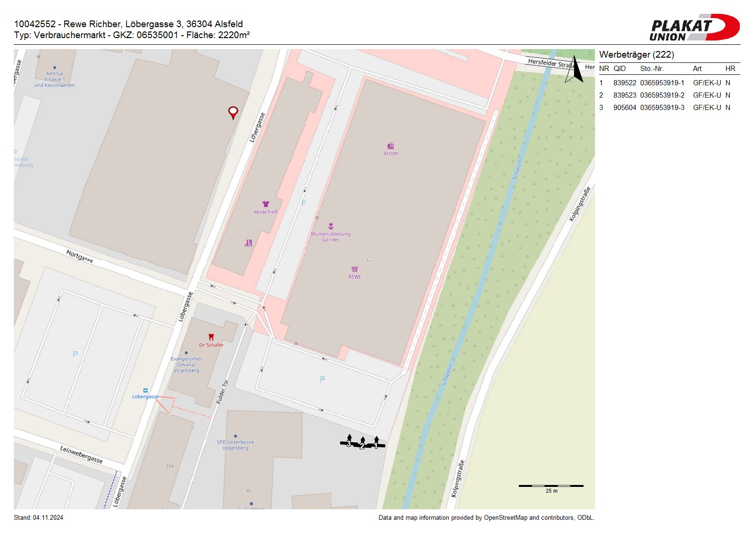Click the OpenStreetMap attribution text
Screen dimensions: 756x535
486,517
